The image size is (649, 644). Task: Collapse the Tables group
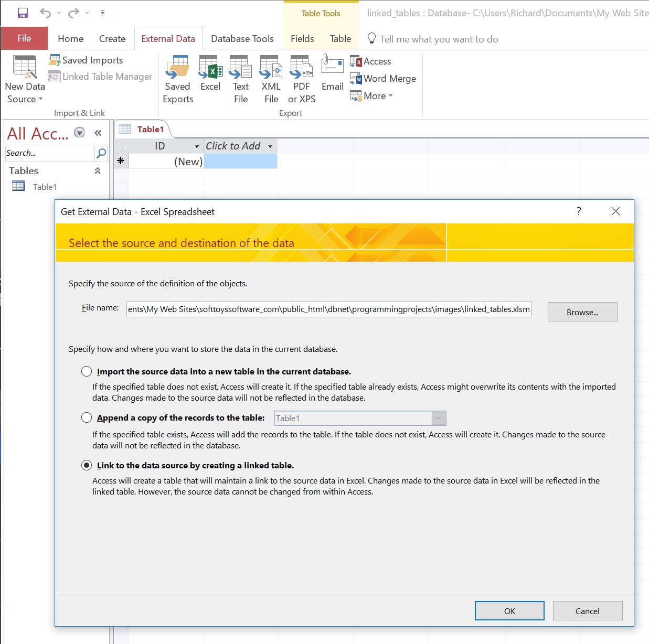(98, 170)
